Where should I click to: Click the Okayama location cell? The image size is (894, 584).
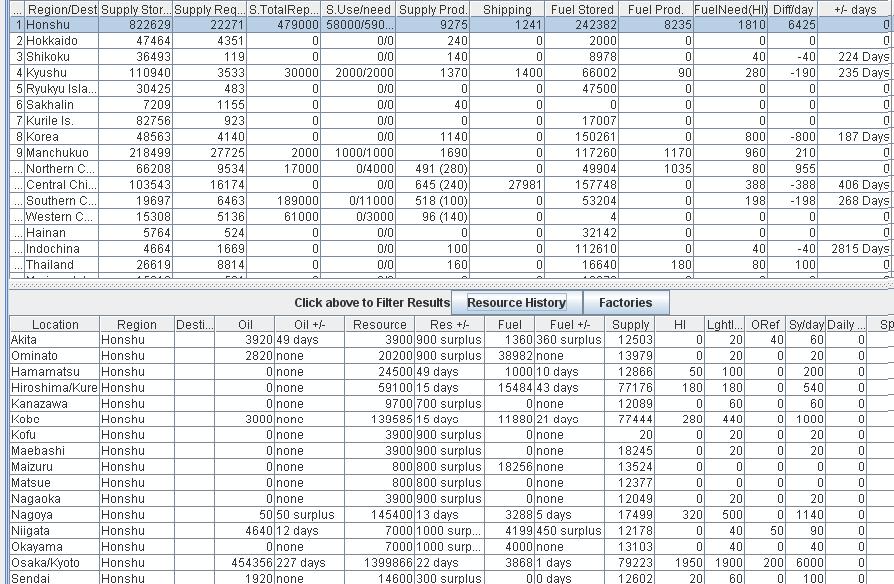click(55, 546)
